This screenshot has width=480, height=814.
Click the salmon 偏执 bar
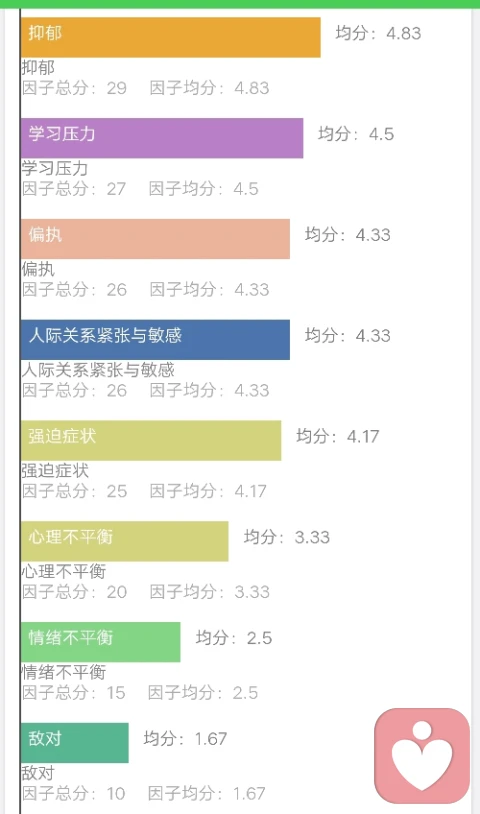pos(155,239)
